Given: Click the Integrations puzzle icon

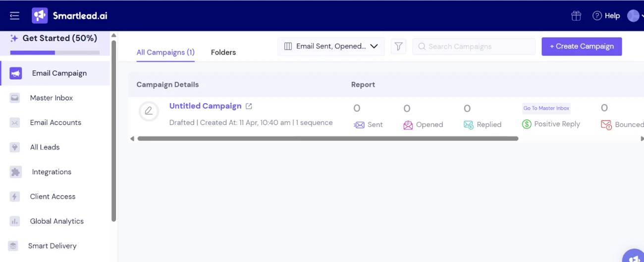Looking at the screenshot, I should [x=15, y=172].
